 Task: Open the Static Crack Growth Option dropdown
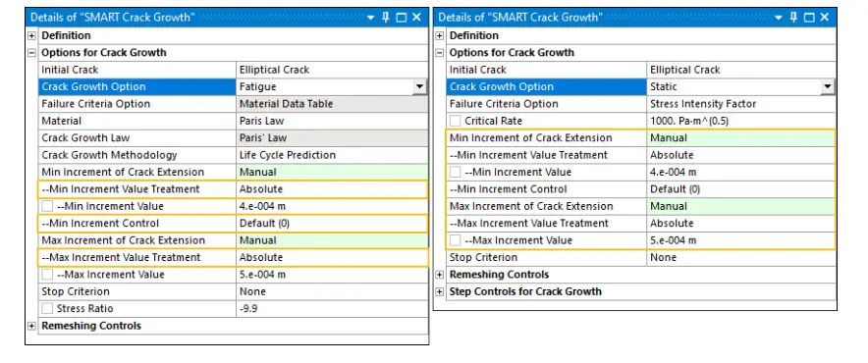coord(828,87)
